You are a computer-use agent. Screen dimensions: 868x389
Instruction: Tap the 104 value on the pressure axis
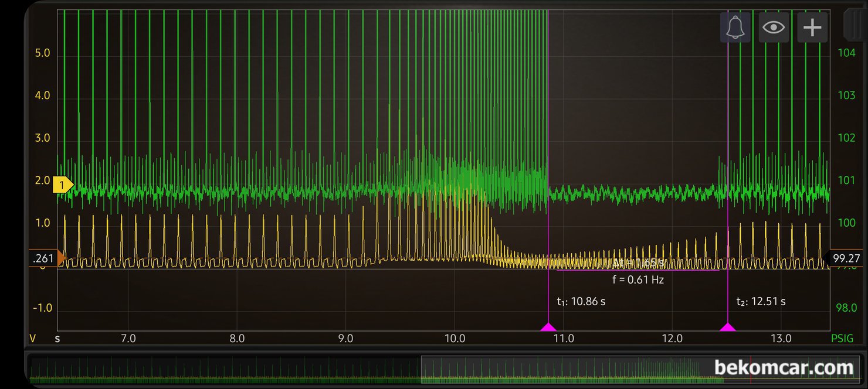tap(846, 53)
